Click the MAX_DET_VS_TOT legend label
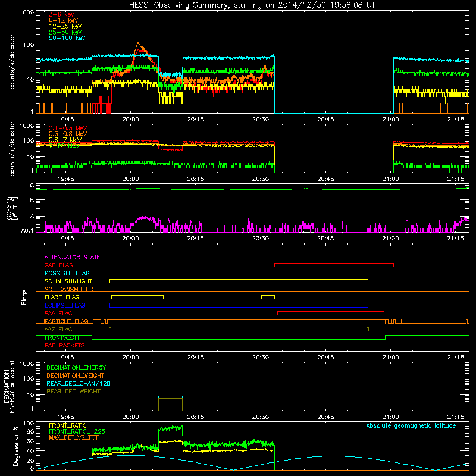476x476 pixels. 74,437
